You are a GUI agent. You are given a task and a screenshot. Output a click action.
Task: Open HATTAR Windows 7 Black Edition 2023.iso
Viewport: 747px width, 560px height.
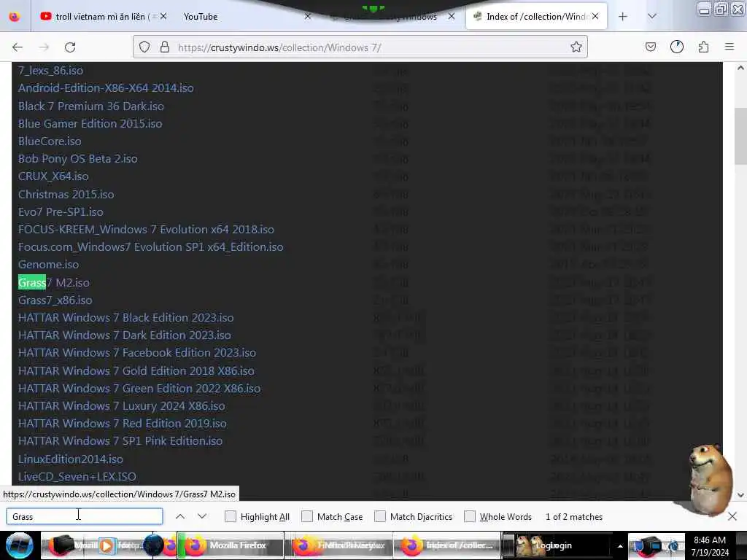(125, 318)
